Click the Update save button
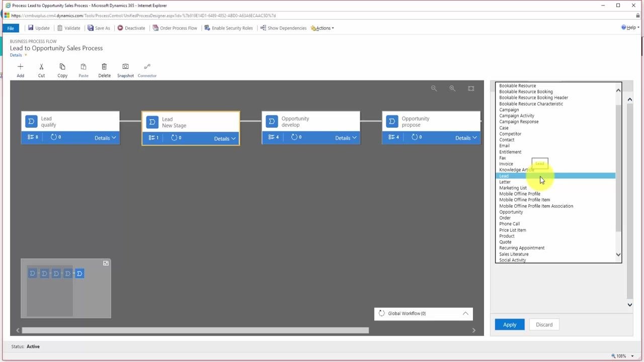This screenshot has height=362, width=644. coord(39,28)
